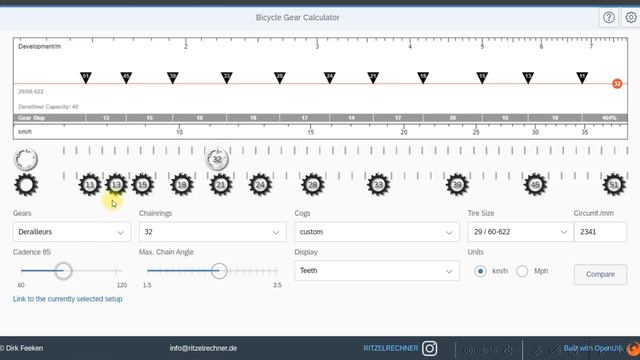Click gear marker triangle labeled 39
Viewport: 640px width, 360px height.
click(173, 78)
